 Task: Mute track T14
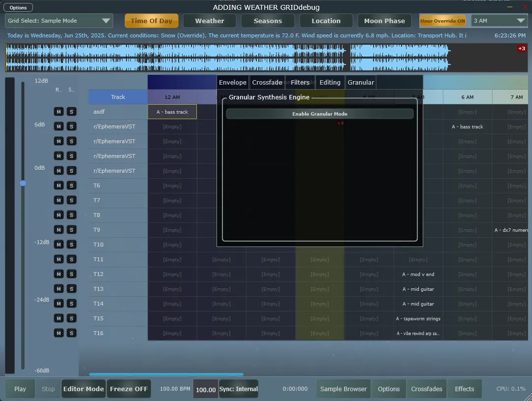[x=59, y=304]
